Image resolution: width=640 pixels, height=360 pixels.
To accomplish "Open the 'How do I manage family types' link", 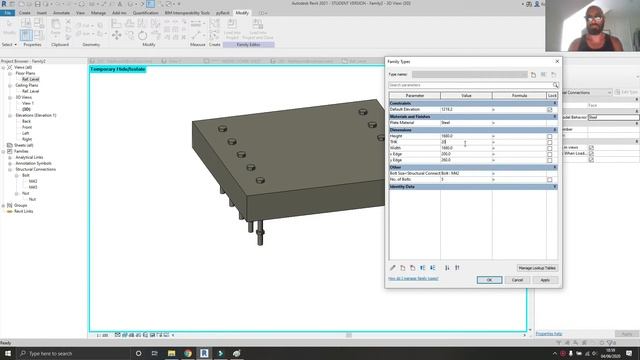I will coord(413,278).
